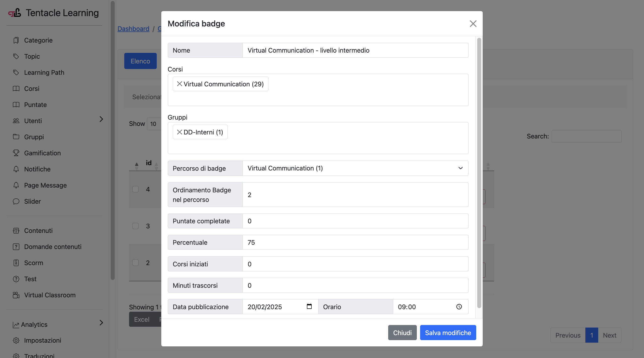Click the Virtual Classroom sidebar icon
Viewport: 644px width, 358px height.
[16, 295]
